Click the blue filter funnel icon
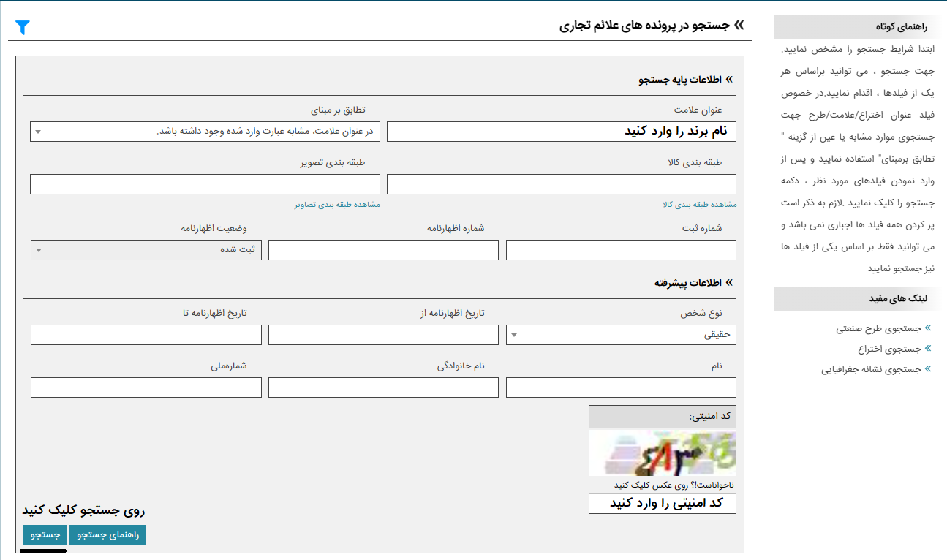The width and height of the screenshot is (947, 560). tap(23, 28)
